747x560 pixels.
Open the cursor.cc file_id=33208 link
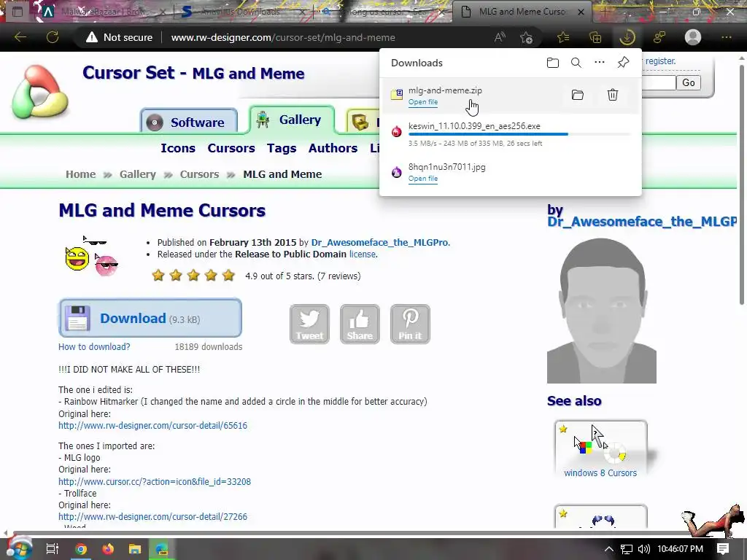(x=155, y=481)
